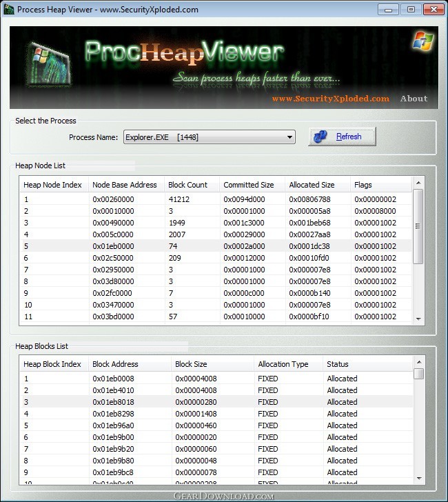
Task: Click the ProcHeapViewer monitor logo
Action: [x=50, y=65]
